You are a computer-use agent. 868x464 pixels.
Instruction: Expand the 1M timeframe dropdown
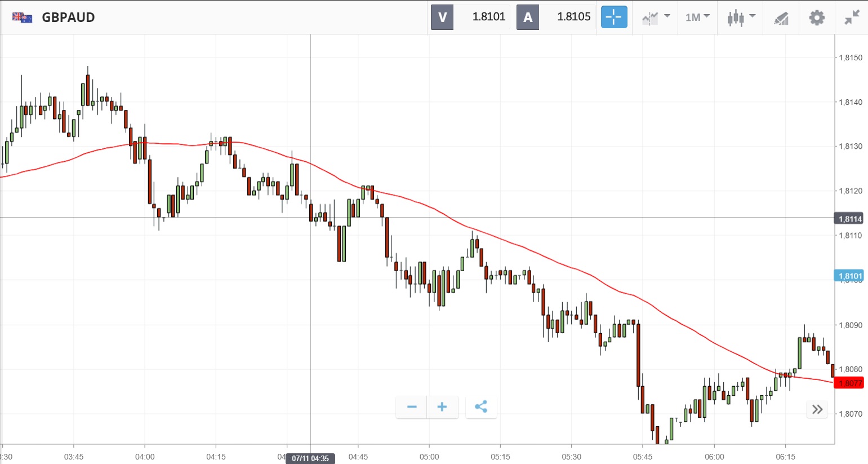tap(697, 17)
